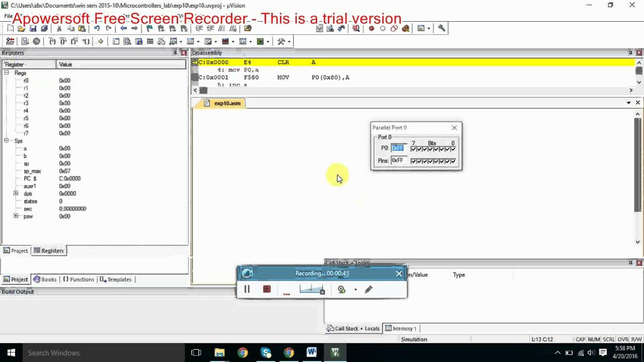Toggle P0 bit 0 checkbox
This screenshot has width=644, height=362.
[x=453, y=149]
